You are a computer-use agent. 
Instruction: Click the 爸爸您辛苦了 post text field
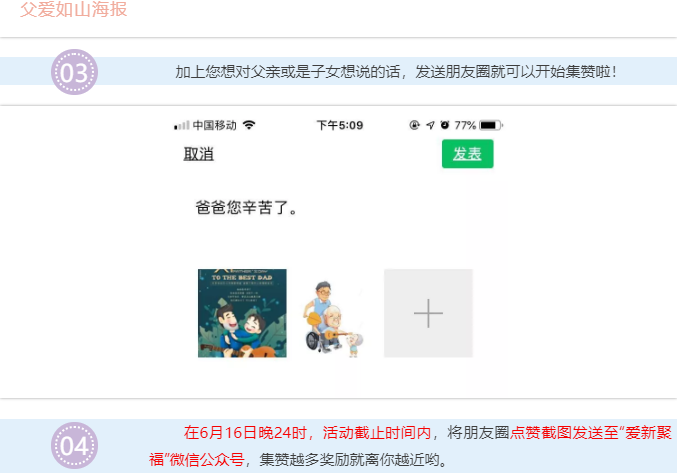[x=246, y=209]
